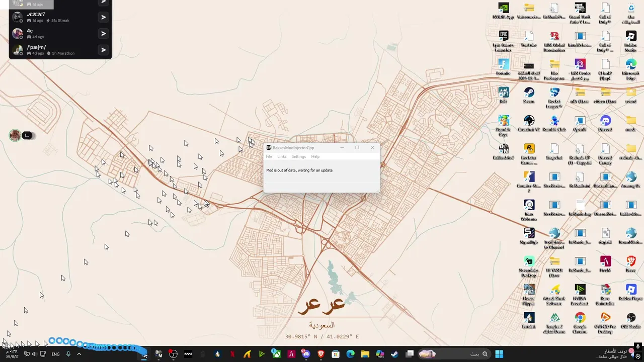Click the 'Mod is out of date' status text

point(299,170)
